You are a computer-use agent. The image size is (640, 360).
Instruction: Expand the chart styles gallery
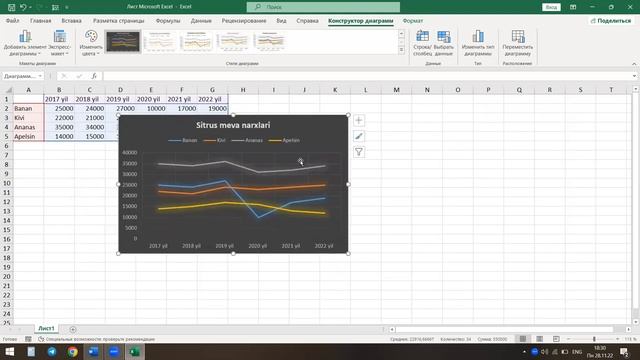coord(401,50)
